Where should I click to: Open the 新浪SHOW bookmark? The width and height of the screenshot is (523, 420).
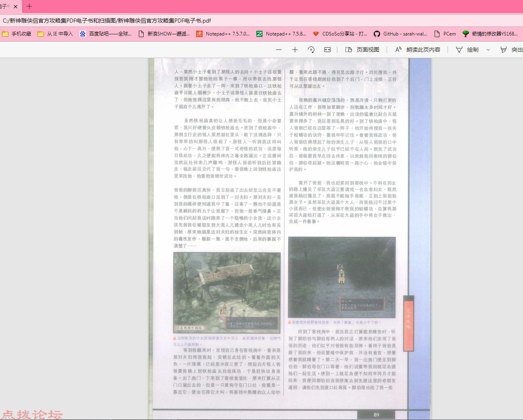[x=164, y=34]
